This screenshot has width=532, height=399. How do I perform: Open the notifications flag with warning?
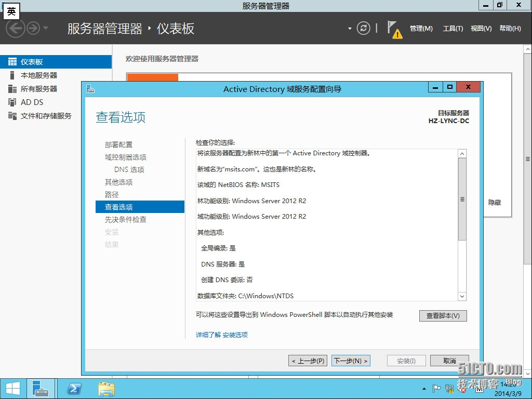395,30
